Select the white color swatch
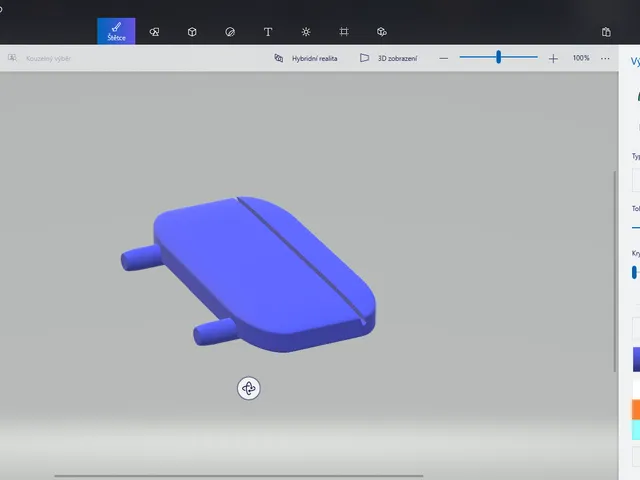 click(636, 389)
